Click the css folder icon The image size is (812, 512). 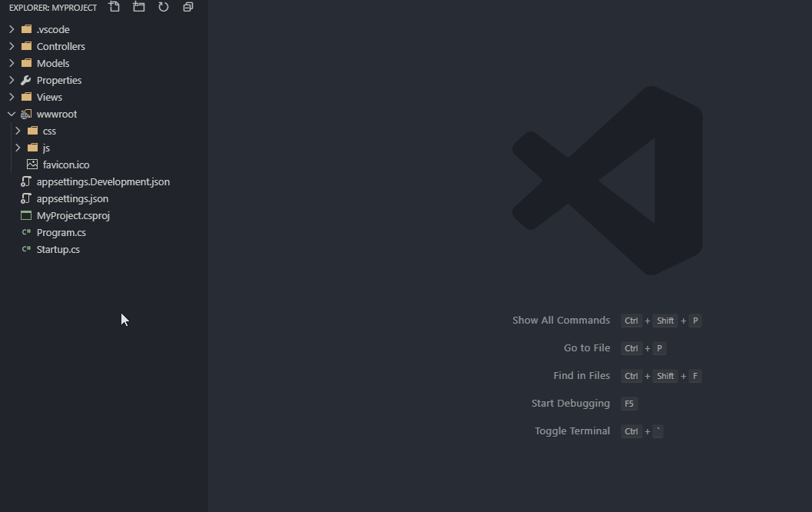(32, 131)
